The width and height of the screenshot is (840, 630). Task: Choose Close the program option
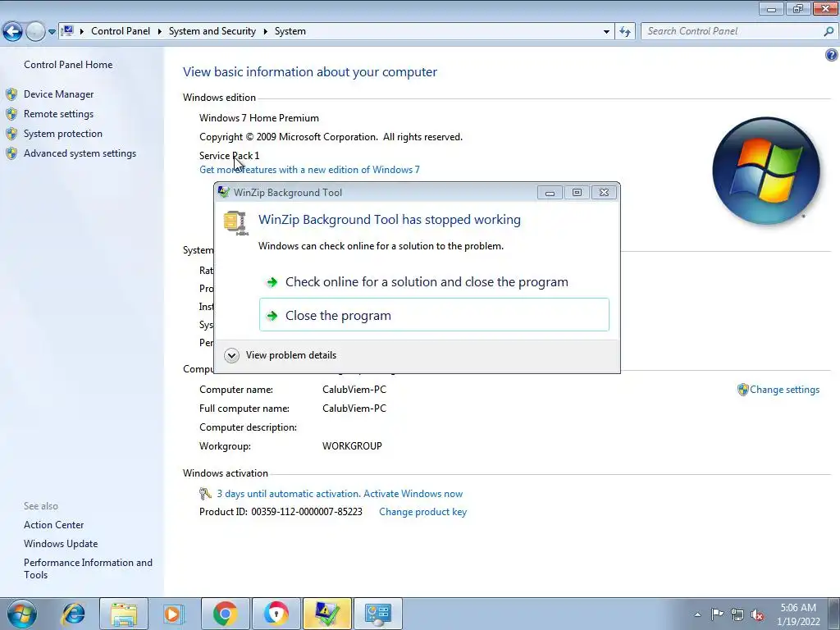[x=434, y=315]
